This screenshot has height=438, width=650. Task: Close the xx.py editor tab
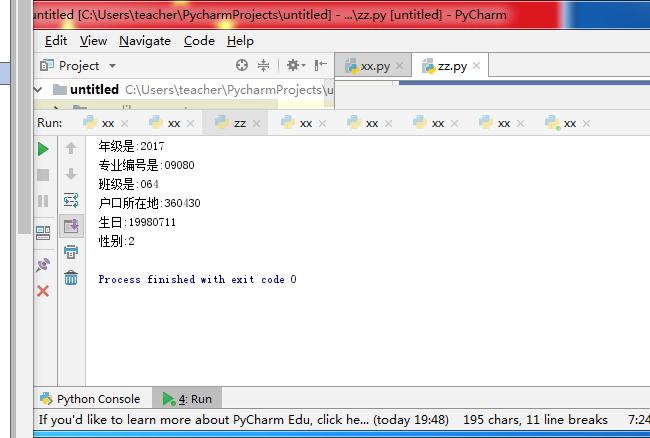(399, 65)
